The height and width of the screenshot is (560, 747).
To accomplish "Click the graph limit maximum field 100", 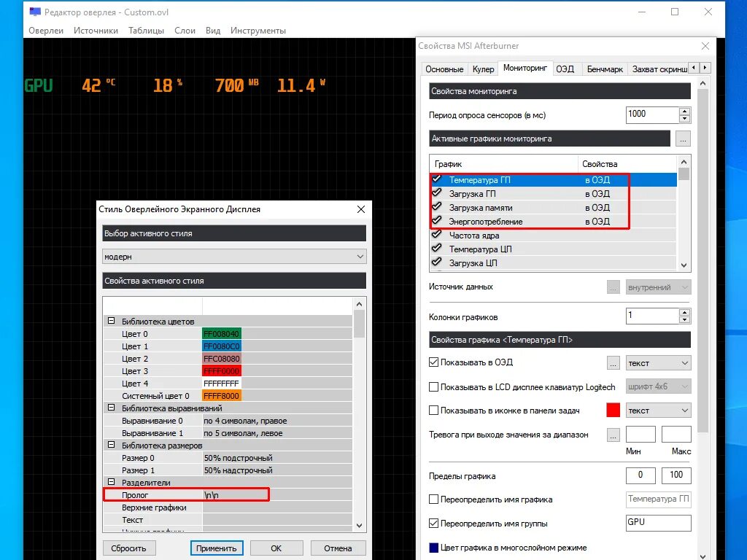I will 676,475.
